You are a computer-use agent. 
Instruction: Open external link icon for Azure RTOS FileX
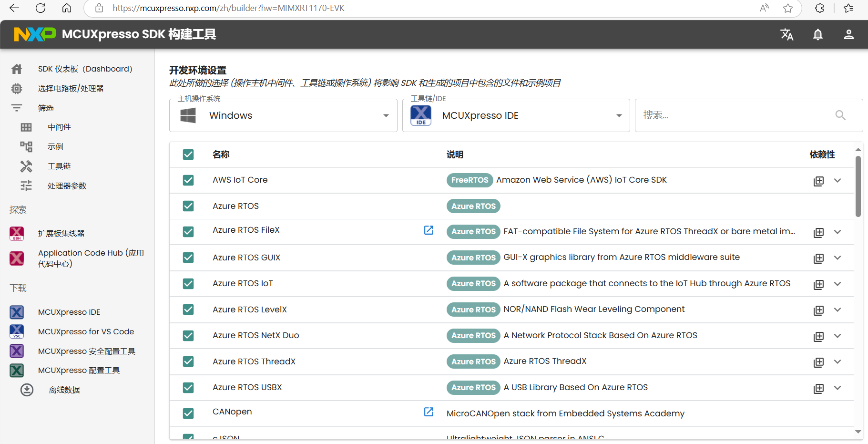click(x=429, y=230)
